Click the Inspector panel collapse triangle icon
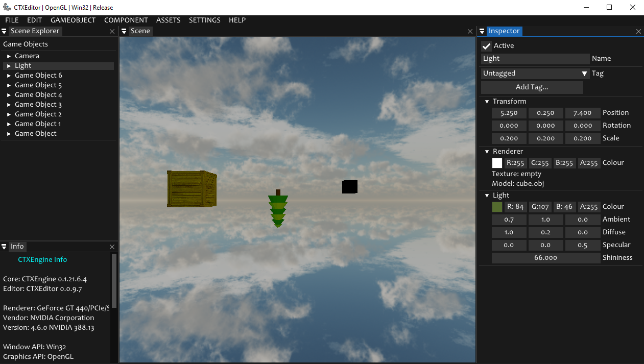Viewport: 644px width, 364px height. 482,31
